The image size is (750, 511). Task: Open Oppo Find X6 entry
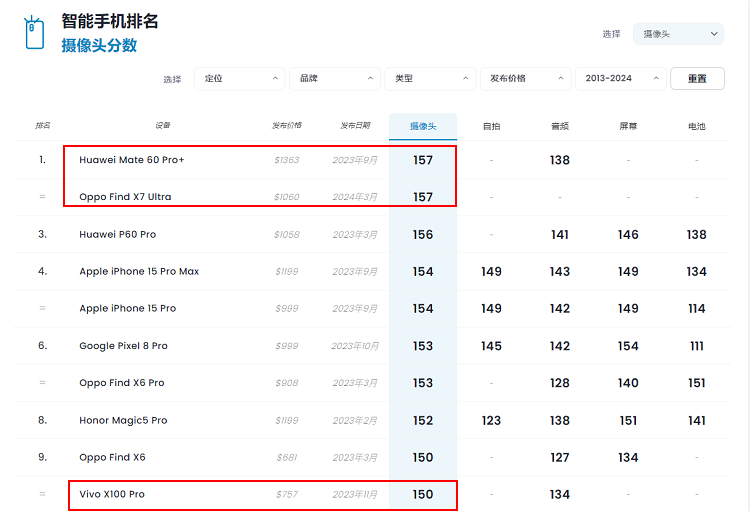click(x=112, y=457)
